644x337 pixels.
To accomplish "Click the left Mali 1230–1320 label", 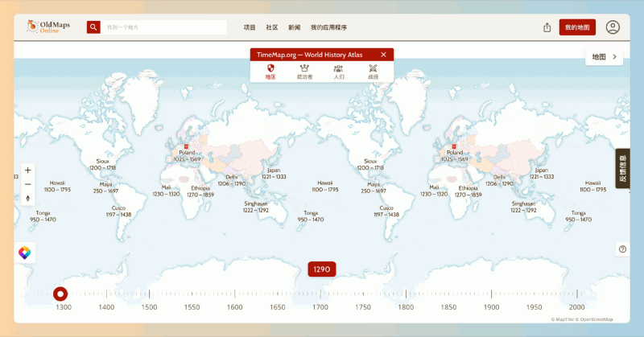I will point(166,191).
